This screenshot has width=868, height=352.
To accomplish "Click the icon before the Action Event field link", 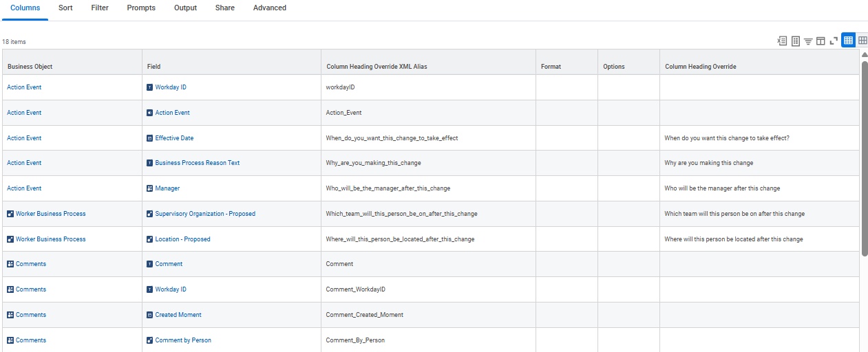I will point(150,113).
